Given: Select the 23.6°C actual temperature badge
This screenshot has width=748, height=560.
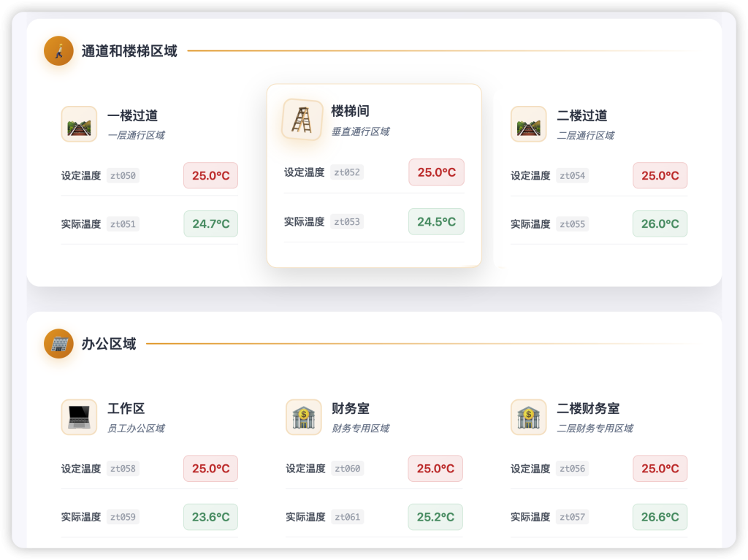Looking at the screenshot, I should coord(210,517).
